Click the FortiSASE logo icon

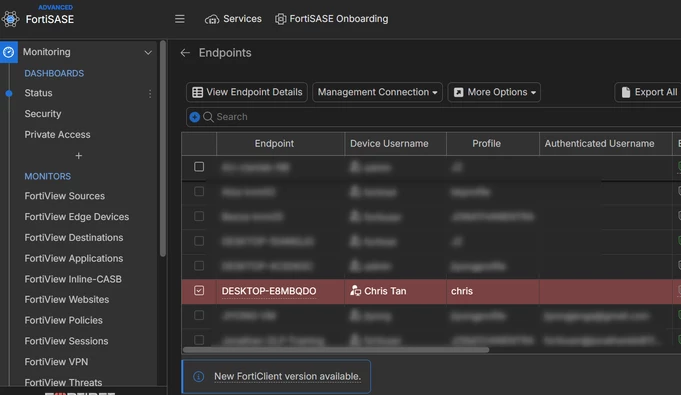point(10,19)
